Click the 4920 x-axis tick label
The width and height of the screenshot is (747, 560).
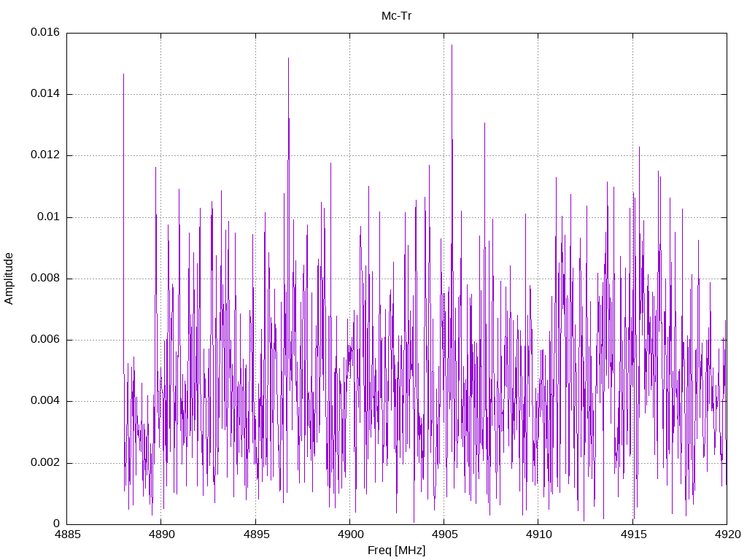click(727, 534)
